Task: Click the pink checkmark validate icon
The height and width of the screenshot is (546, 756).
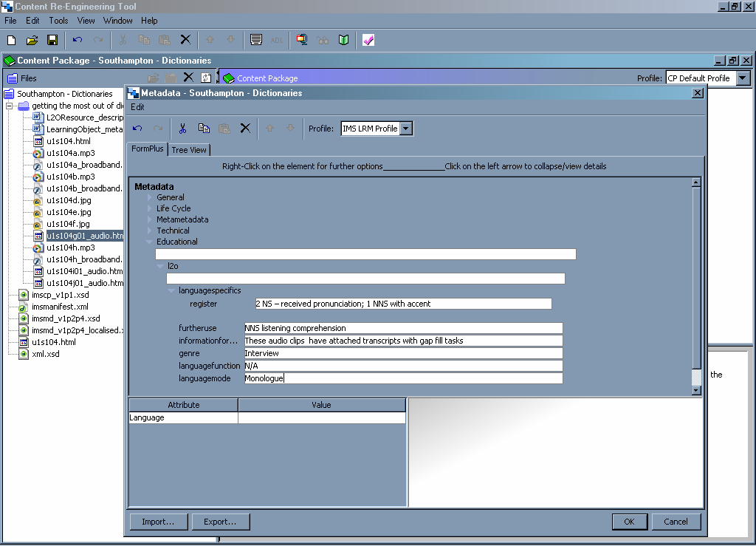Action: coord(368,40)
